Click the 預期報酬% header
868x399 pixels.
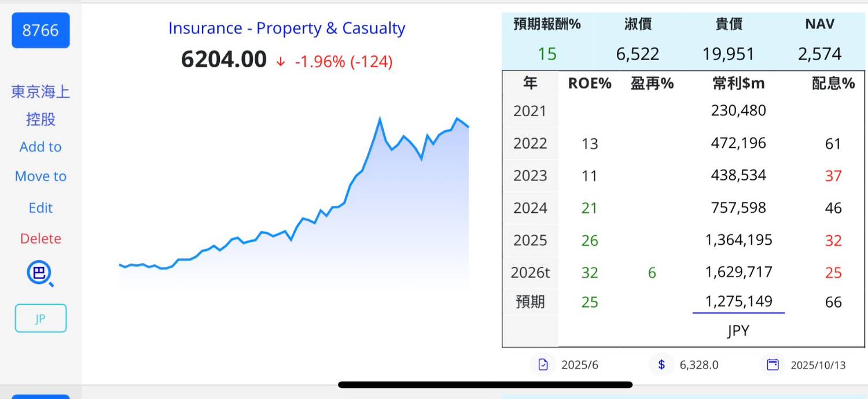tap(547, 24)
